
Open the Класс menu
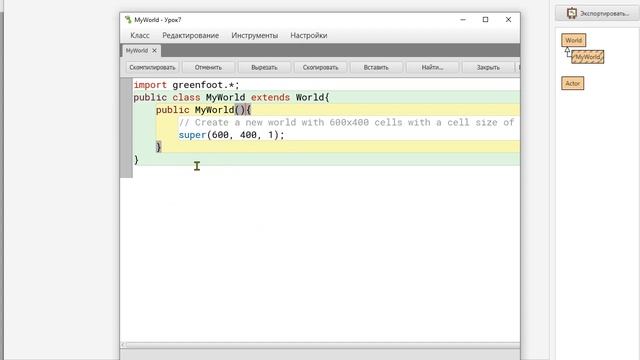click(140, 36)
